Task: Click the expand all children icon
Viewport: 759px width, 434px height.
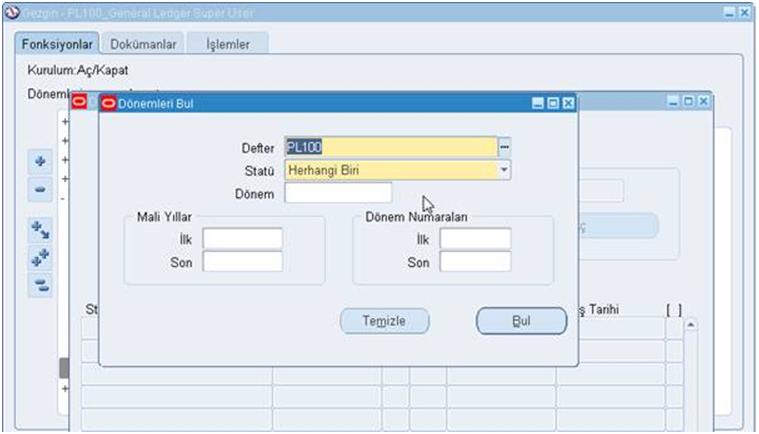Action: coord(40,231)
